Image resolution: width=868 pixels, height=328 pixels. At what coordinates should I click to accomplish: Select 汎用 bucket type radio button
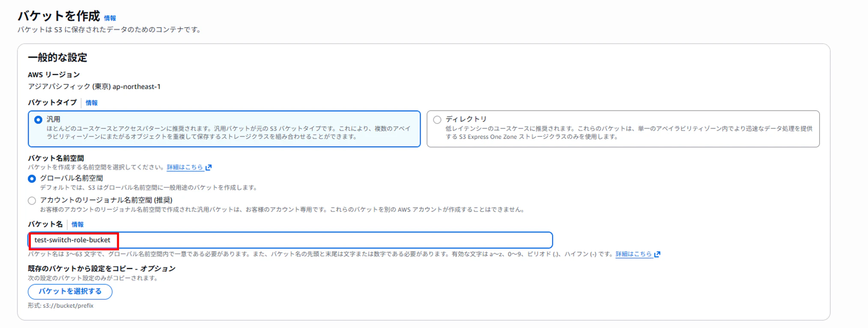click(x=38, y=120)
